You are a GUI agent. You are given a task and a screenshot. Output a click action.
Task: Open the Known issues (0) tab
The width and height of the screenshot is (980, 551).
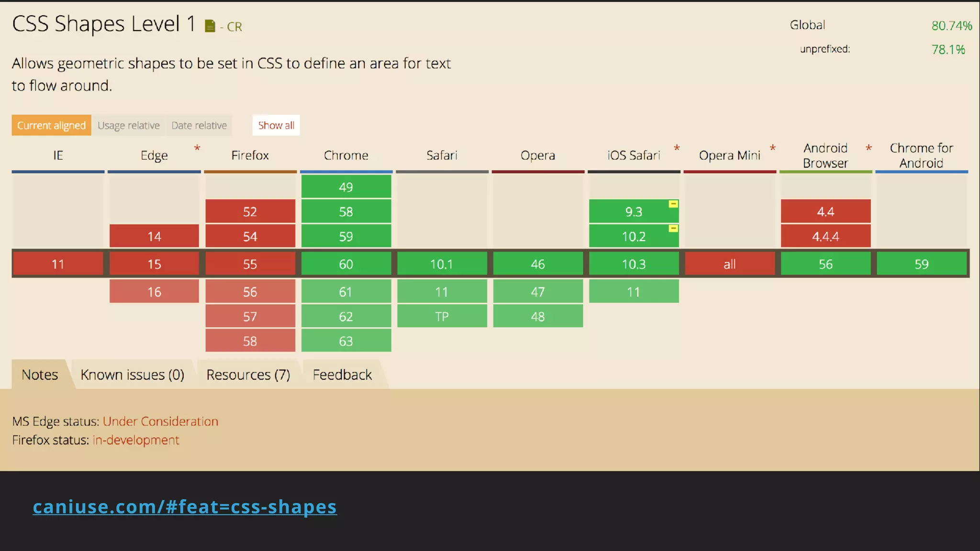(132, 375)
